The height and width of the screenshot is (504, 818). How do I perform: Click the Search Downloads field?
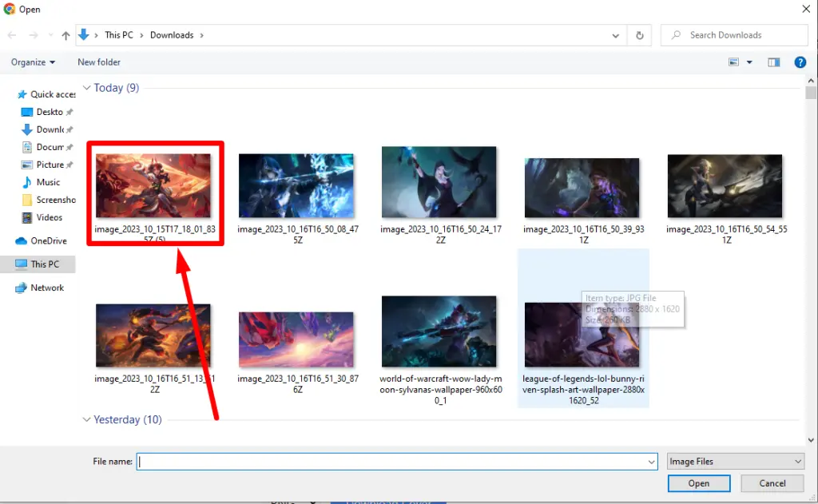click(734, 35)
